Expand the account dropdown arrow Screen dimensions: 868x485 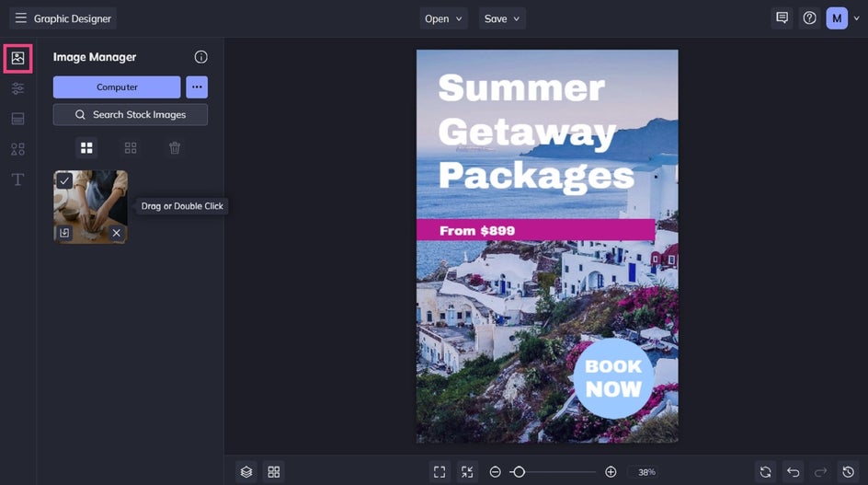(856, 18)
